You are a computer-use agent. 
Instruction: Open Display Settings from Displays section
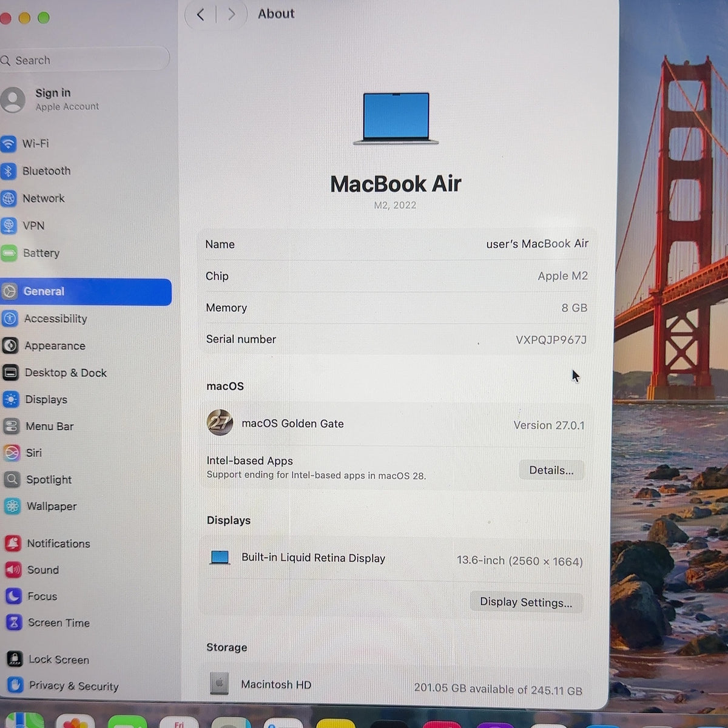coord(526,602)
